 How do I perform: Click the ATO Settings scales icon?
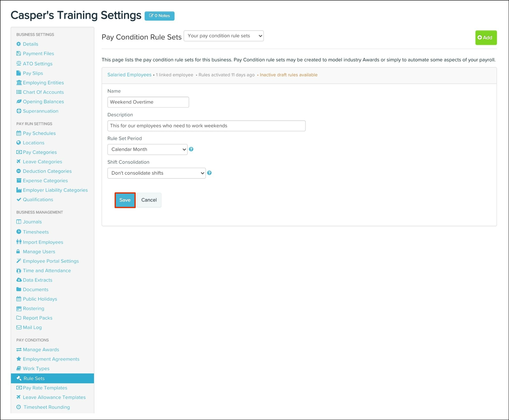pos(19,64)
